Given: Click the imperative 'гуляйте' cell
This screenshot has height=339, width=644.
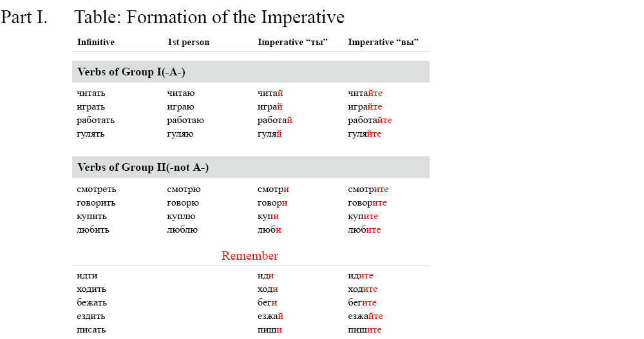Looking at the screenshot, I should click(365, 134).
